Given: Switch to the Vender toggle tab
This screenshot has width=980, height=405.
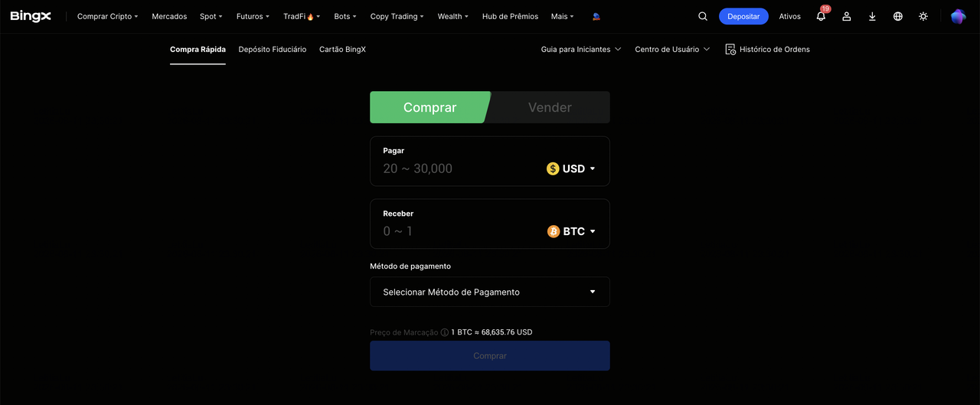Looking at the screenshot, I should pos(550,107).
